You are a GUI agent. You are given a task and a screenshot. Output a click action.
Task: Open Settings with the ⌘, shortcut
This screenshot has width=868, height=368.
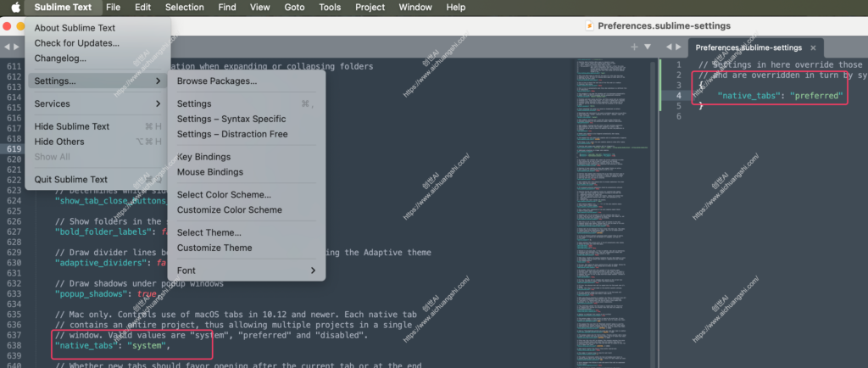click(x=247, y=103)
